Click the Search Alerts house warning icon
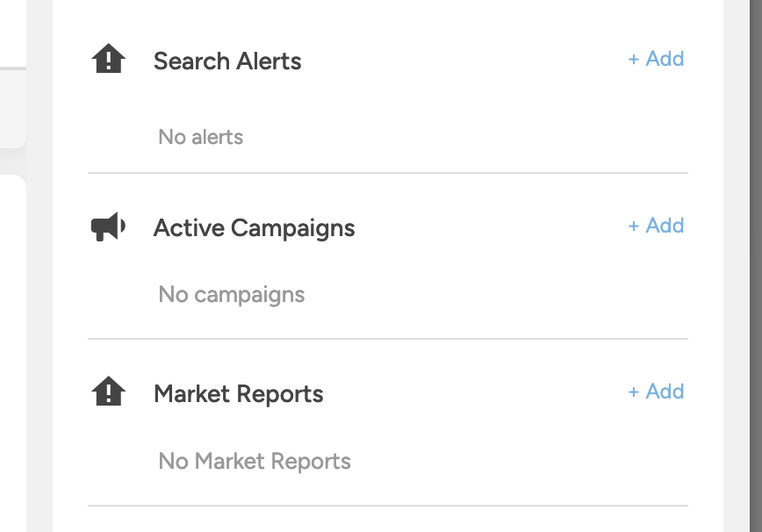Viewport: 762px width, 532px height. (x=108, y=59)
